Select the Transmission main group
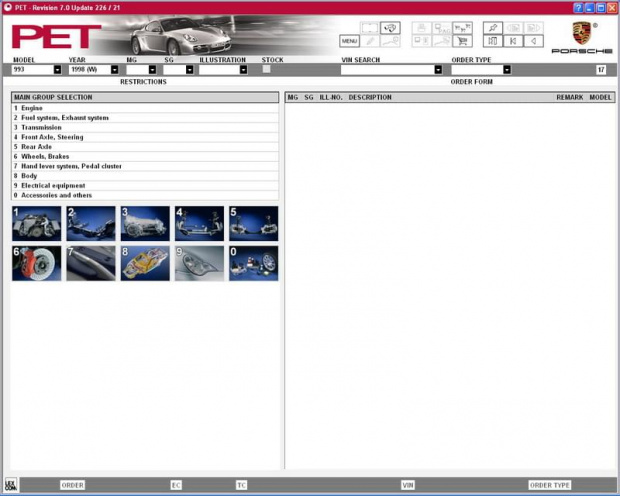The height and width of the screenshot is (496, 620). pos(145,127)
